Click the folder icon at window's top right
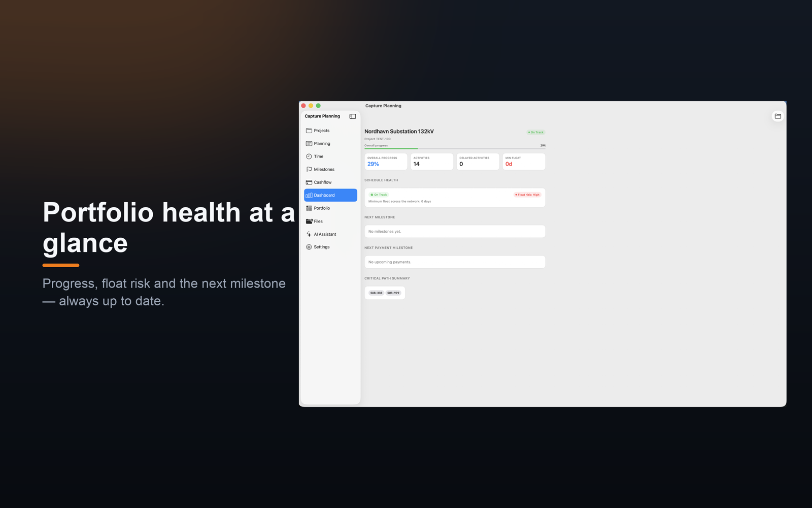Viewport: 812px width, 508px height. (x=777, y=116)
